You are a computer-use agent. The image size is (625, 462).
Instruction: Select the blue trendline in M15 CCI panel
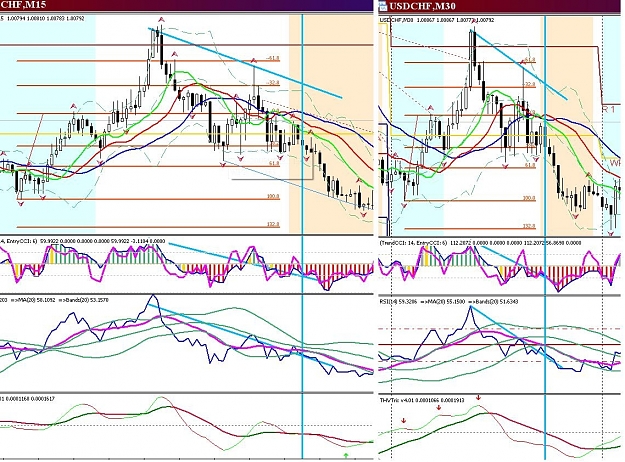[x=242, y=260]
